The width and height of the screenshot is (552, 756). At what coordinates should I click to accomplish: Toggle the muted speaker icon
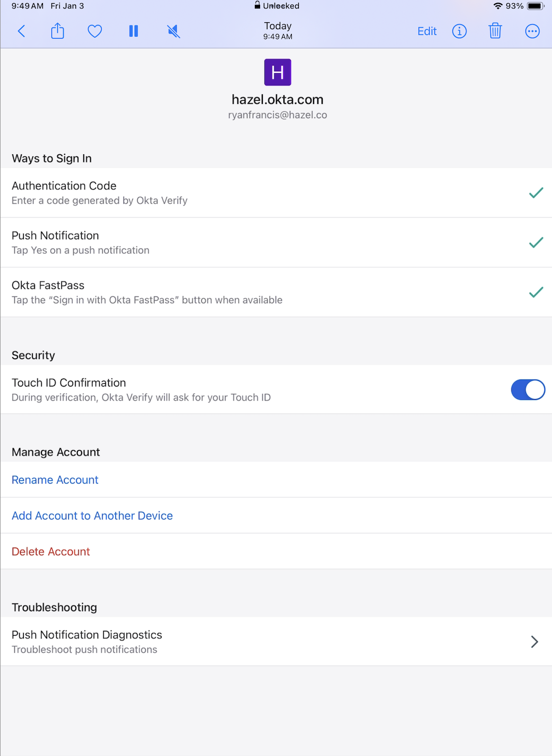174,31
